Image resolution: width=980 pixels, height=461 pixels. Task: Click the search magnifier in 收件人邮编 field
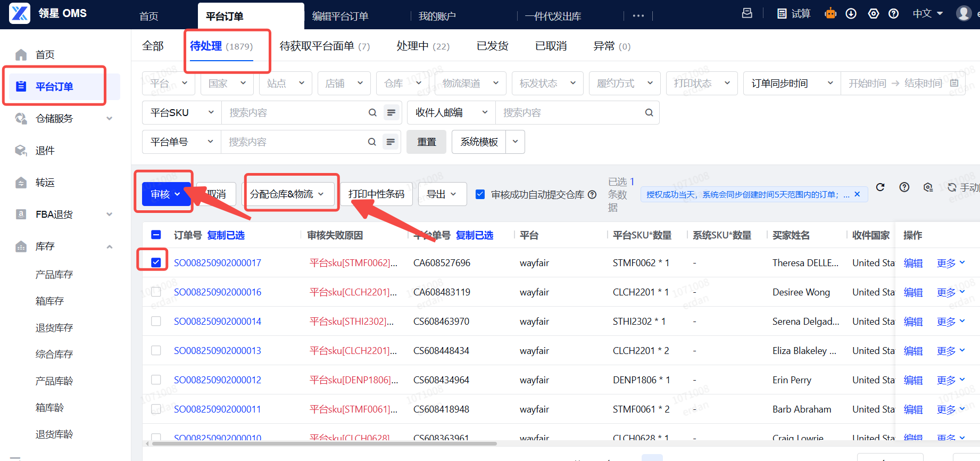(x=649, y=113)
